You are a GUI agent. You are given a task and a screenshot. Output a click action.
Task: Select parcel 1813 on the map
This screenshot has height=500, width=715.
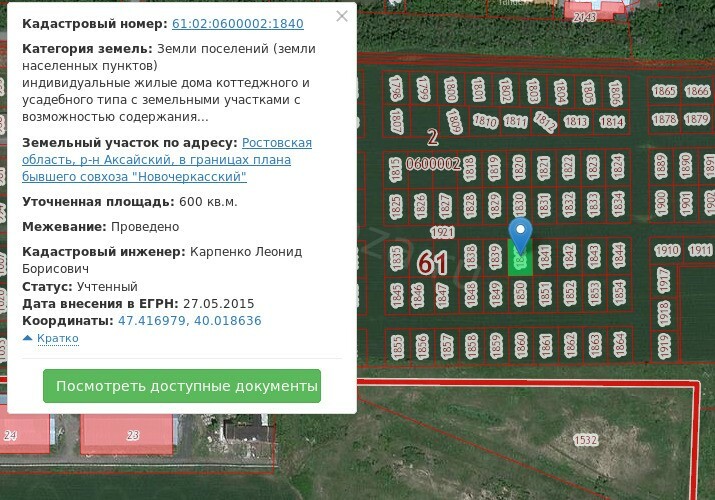(576, 122)
